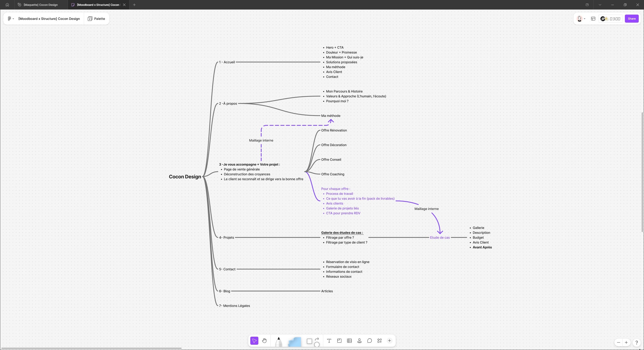This screenshot has width=644, height=350.
Task: Open the Palette pages button
Action: tap(96, 19)
